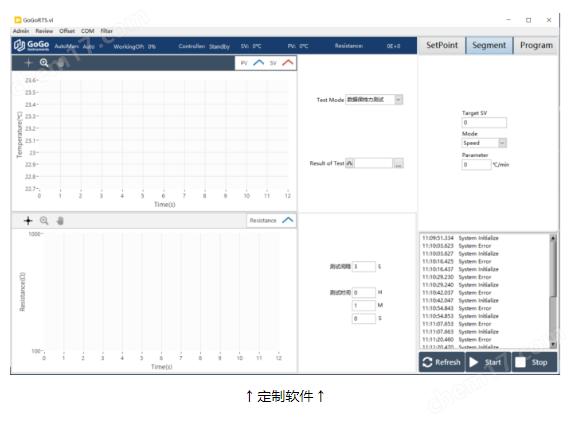Click the test time hours (H) field
The image size is (577, 424).
coord(364,293)
